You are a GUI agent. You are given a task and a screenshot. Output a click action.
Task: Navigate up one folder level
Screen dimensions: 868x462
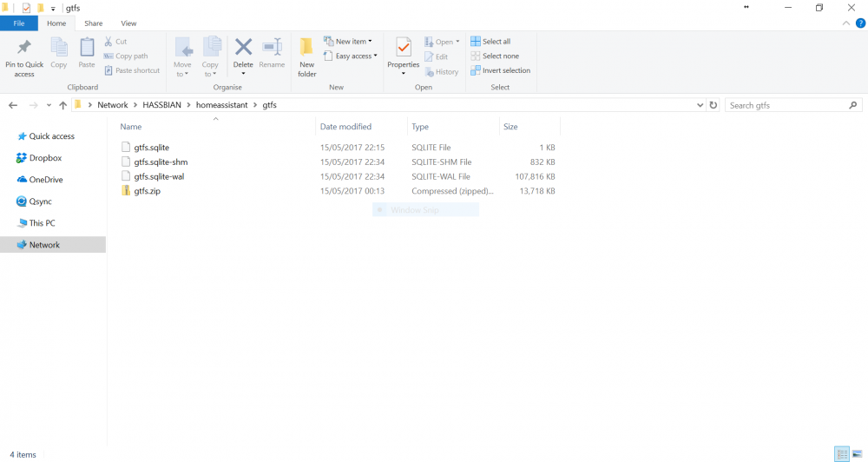pos(62,105)
